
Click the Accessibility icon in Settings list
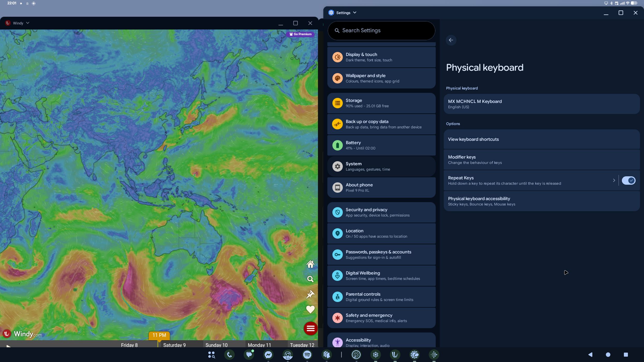[x=337, y=342]
